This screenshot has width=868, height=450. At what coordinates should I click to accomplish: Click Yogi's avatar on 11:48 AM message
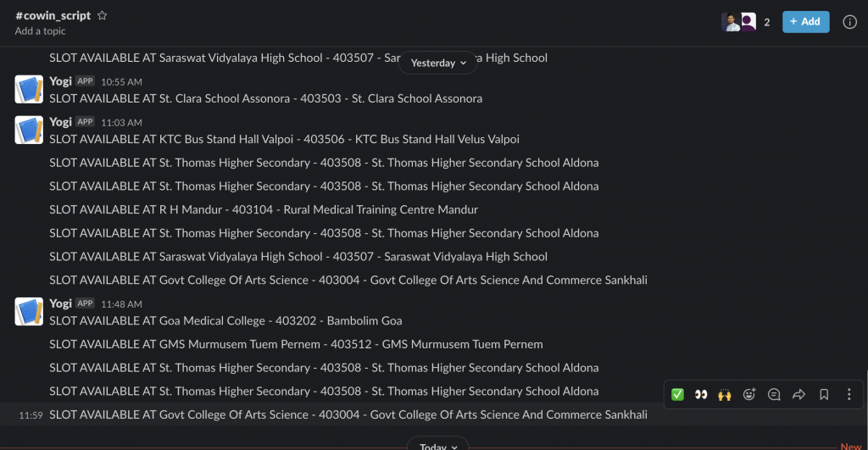click(29, 312)
